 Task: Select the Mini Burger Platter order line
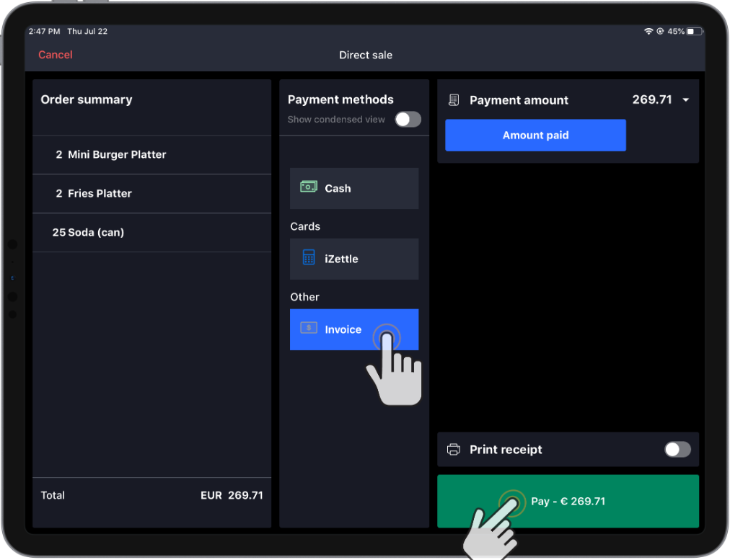151,155
